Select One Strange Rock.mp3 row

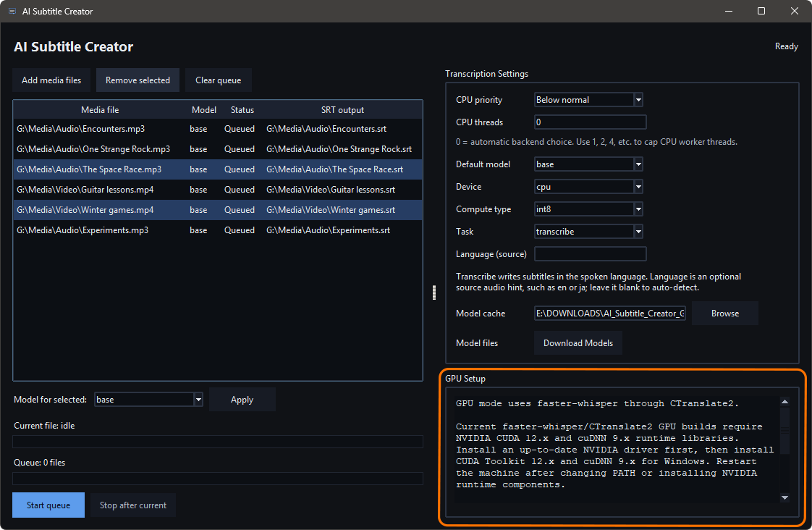click(x=218, y=149)
